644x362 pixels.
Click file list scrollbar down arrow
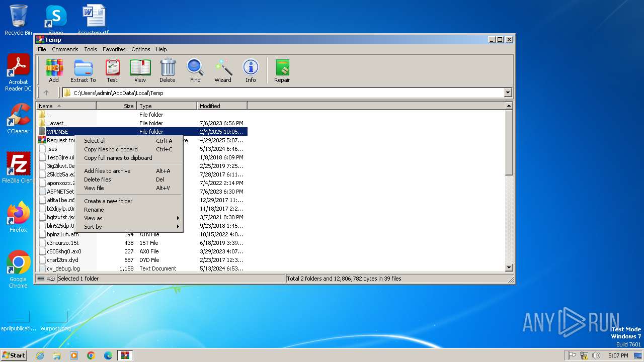(509, 267)
